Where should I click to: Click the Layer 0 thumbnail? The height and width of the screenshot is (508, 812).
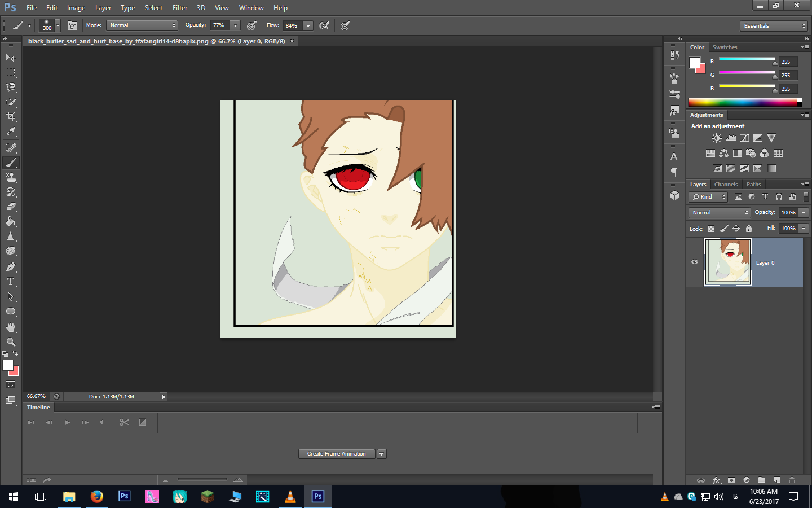pos(728,262)
